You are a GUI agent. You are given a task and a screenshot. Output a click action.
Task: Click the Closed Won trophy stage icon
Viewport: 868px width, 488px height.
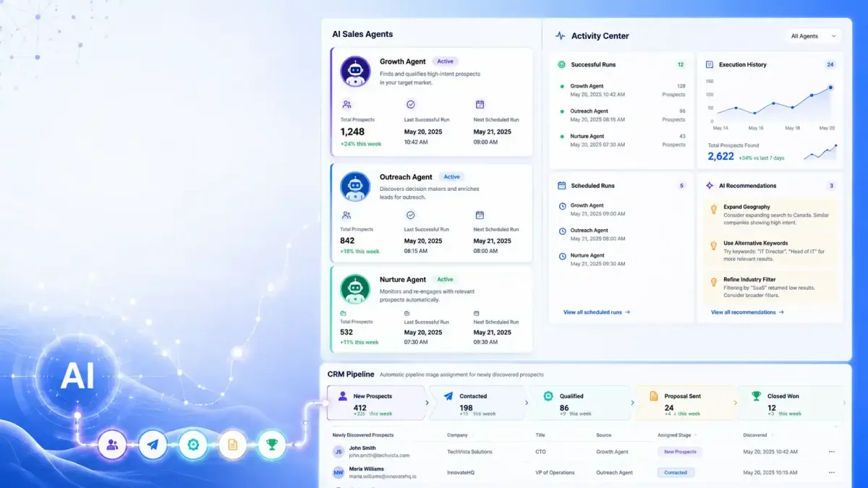756,396
